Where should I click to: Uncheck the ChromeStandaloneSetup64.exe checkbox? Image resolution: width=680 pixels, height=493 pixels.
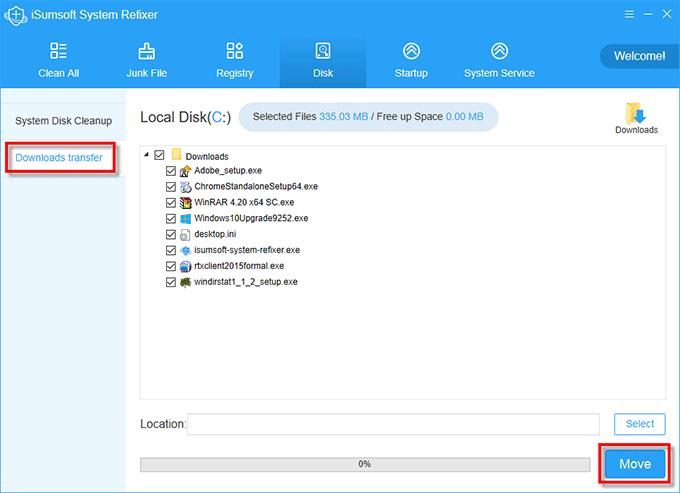click(171, 187)
